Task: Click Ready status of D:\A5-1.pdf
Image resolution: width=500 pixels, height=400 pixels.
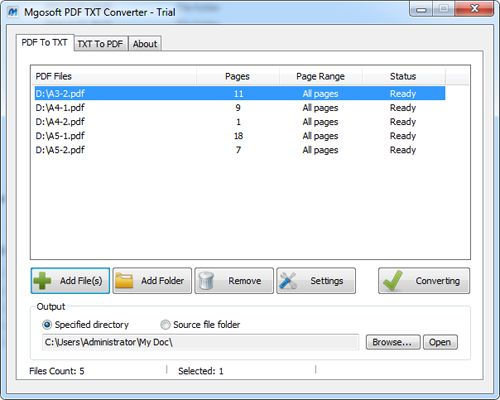Action: point(403,136)
